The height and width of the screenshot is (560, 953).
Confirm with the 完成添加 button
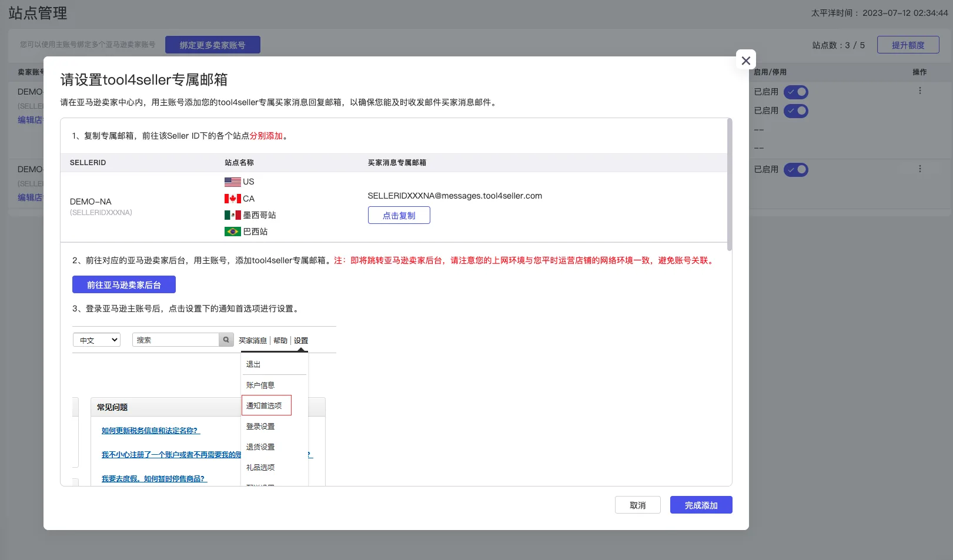[x=701, y=505]
